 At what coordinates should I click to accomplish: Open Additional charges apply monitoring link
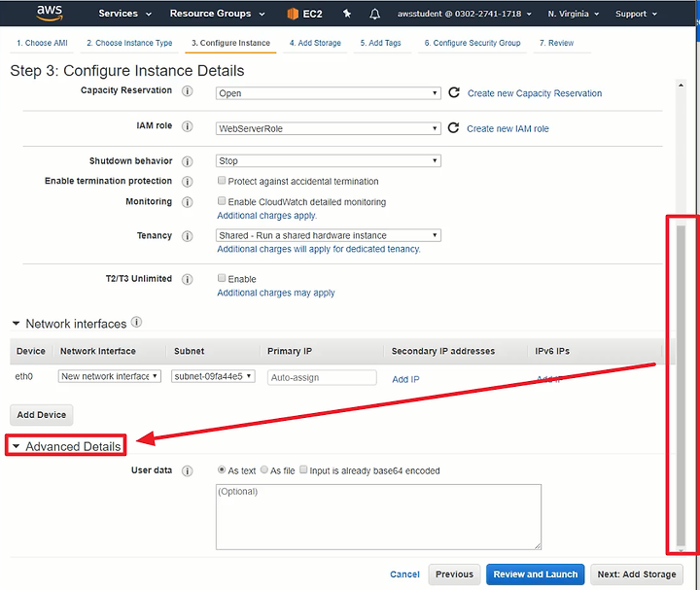[267, 216]
